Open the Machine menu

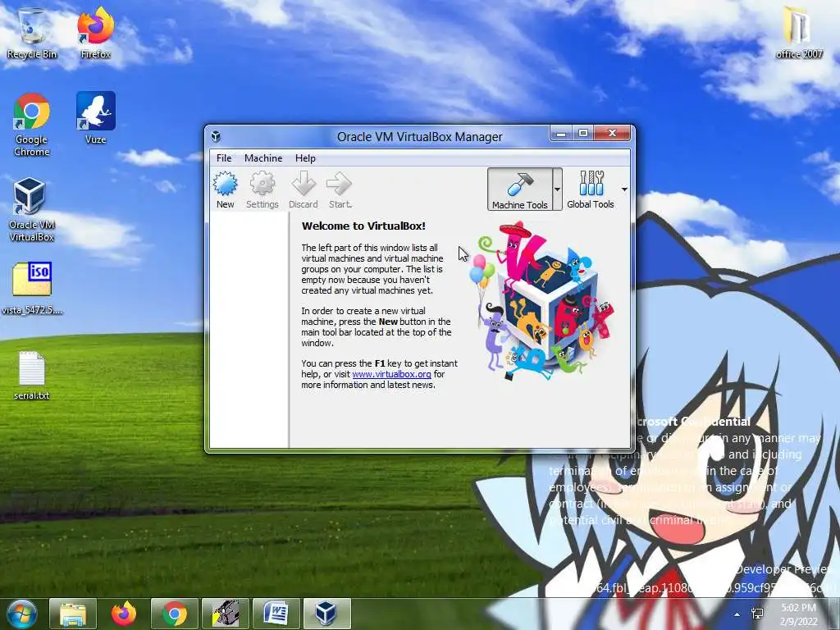point(263,158)
